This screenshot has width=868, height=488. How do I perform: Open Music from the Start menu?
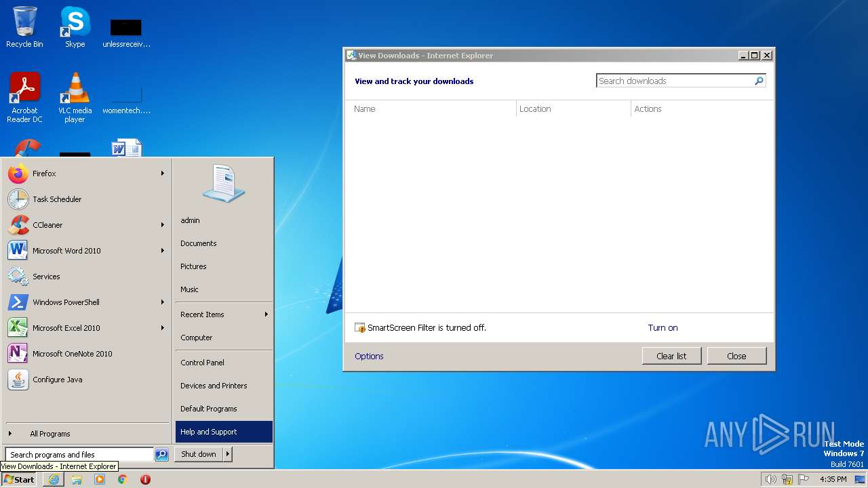[x=224, y=289]
